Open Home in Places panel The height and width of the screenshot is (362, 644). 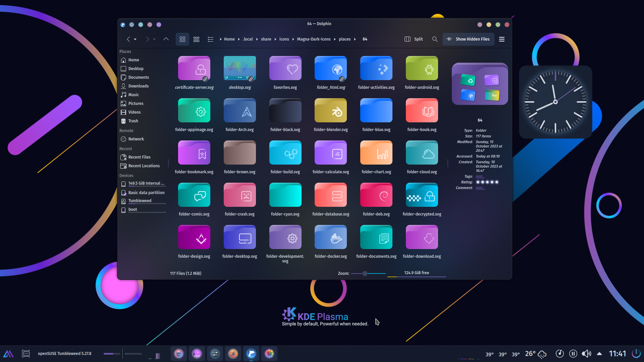click(143, 60)
